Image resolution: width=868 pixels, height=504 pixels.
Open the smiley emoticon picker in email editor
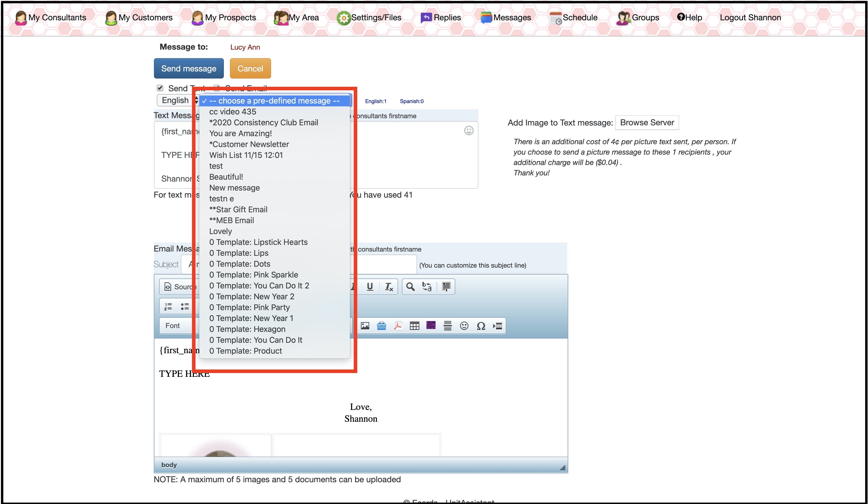(464, 326)
